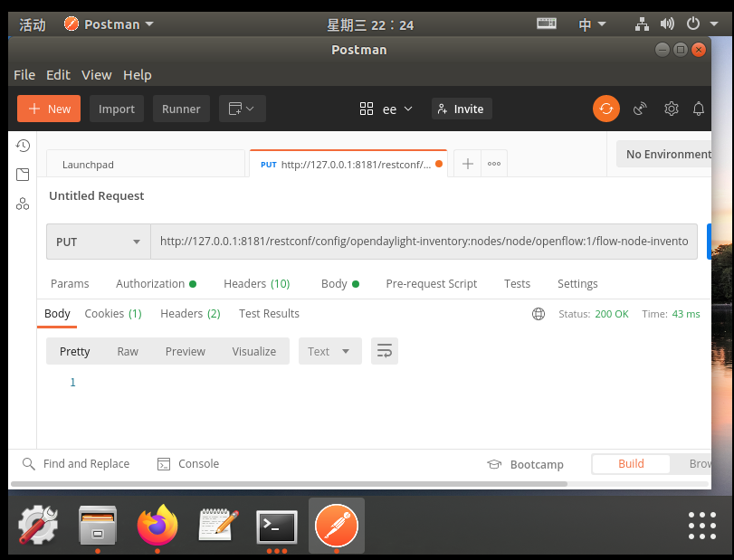Open the View menu
This screenshot has width=734, height=560.
97,75
